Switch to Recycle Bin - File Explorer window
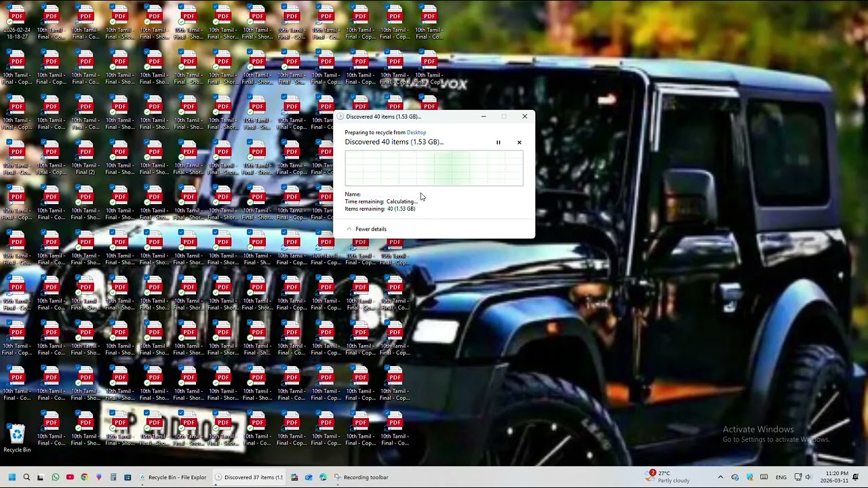 (173, 477)
